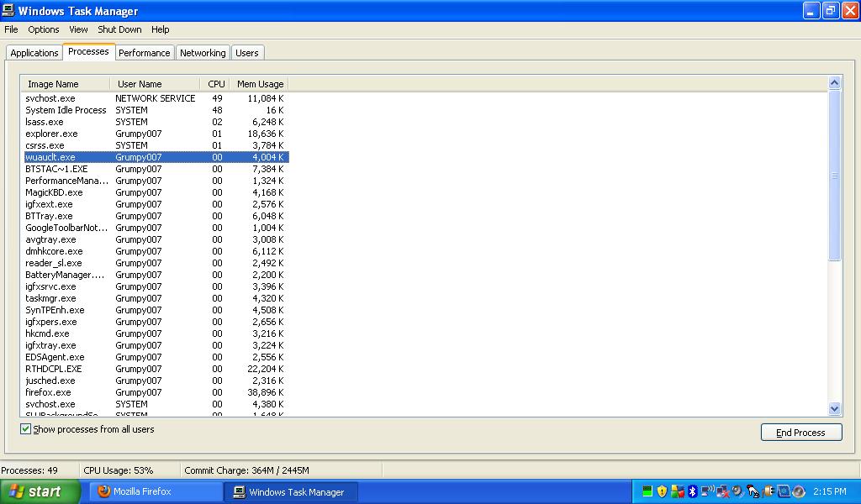The height and width of the screenshot is (504, 861).
Task: Select the jusched.exe process row
Action: click(155, 381)
